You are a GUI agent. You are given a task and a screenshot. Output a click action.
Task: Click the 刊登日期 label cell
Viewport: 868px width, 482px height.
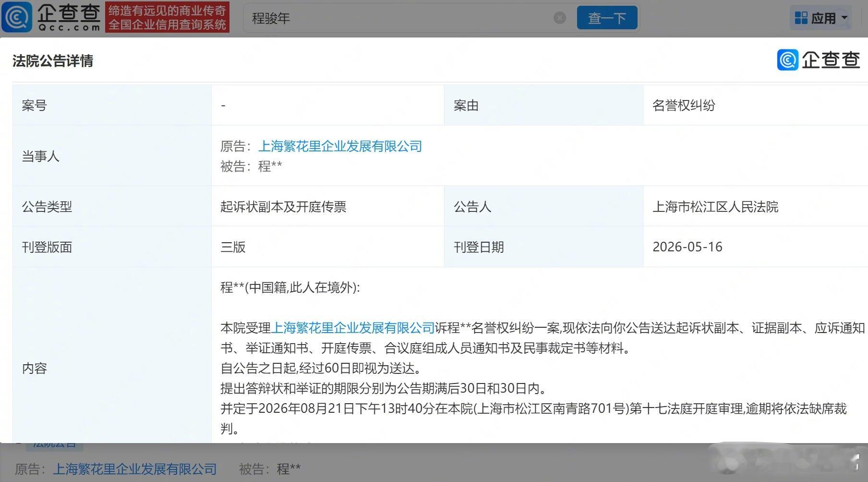point(543,247)
